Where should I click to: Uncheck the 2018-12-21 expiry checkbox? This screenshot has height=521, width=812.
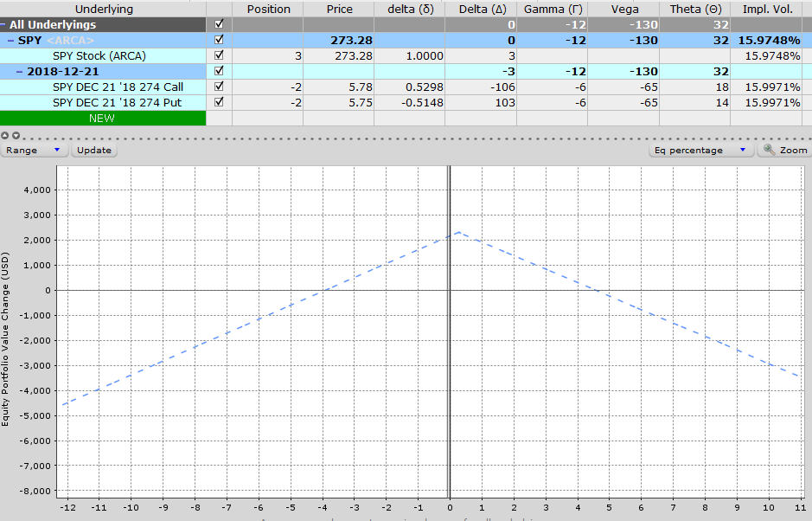tap(219, 70)
